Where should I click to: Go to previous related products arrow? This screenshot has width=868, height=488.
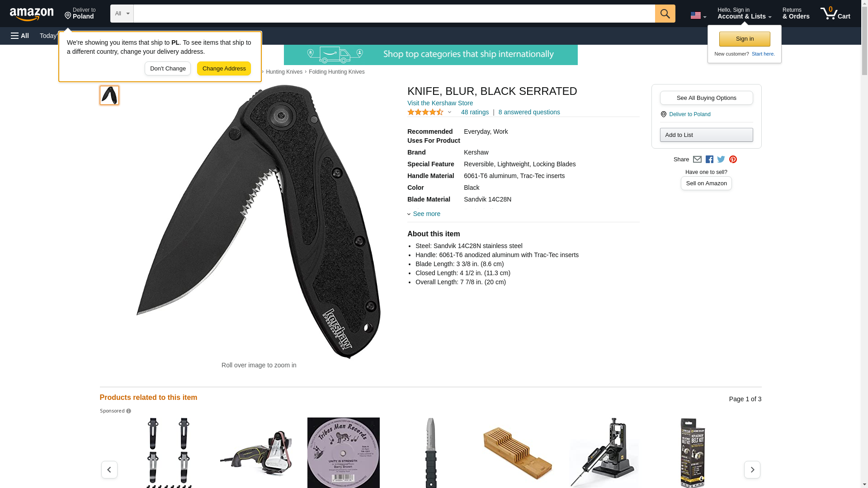point(109,469)
